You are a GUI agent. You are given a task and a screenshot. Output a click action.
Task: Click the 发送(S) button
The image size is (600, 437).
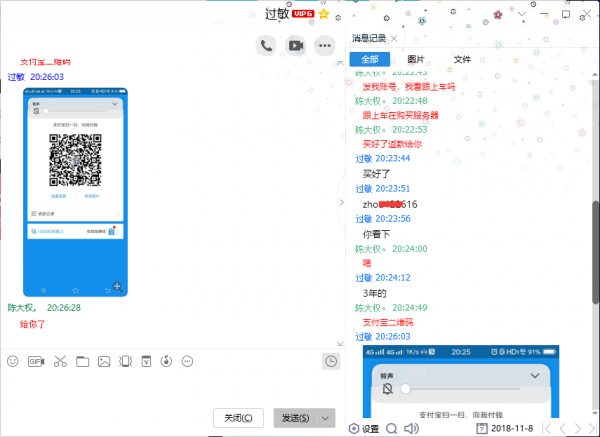296,418
